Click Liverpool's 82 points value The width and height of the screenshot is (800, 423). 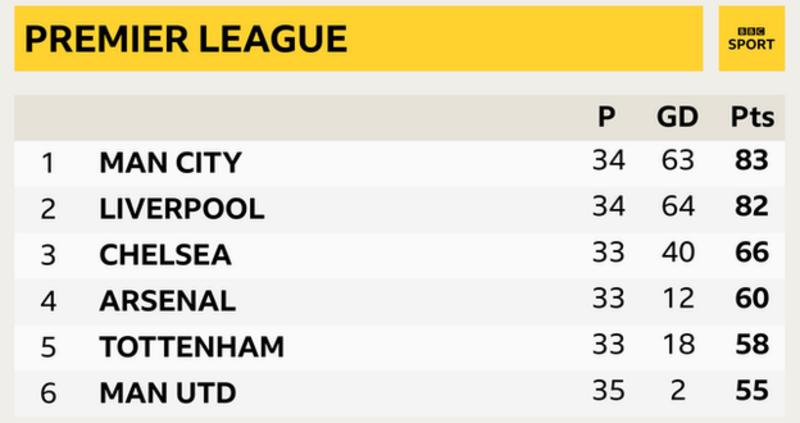coord(752,206)
